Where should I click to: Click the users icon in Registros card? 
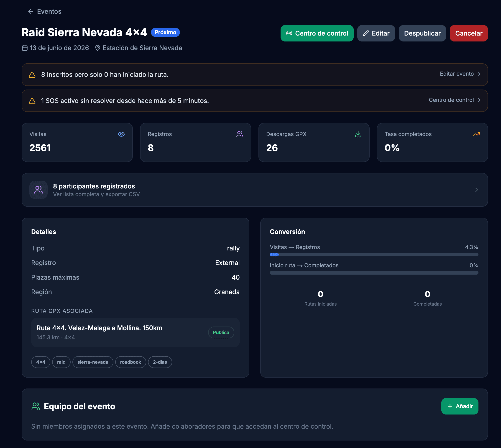tap(240, 134)
